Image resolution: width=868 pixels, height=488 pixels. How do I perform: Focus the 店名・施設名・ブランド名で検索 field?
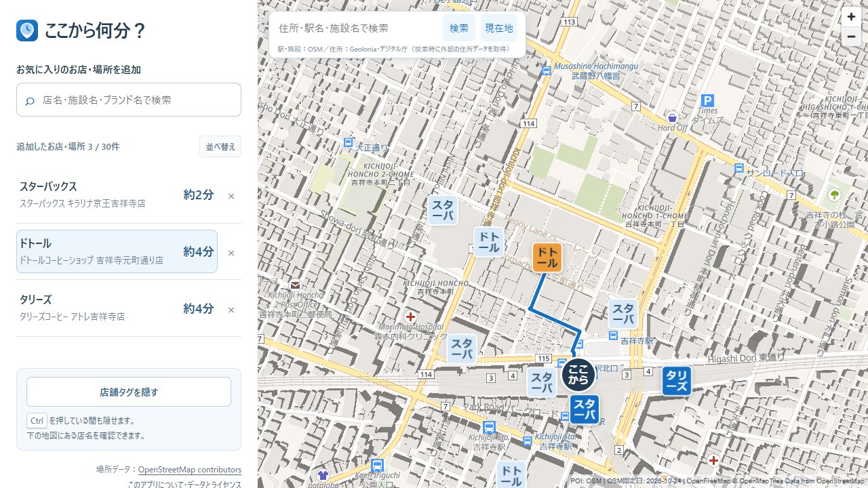(x=129, y=100)
